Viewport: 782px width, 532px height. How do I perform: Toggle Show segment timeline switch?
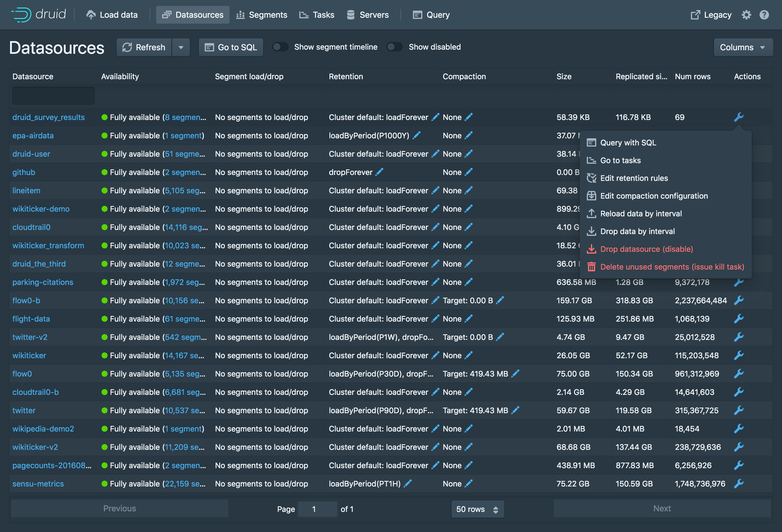[280, 47]
